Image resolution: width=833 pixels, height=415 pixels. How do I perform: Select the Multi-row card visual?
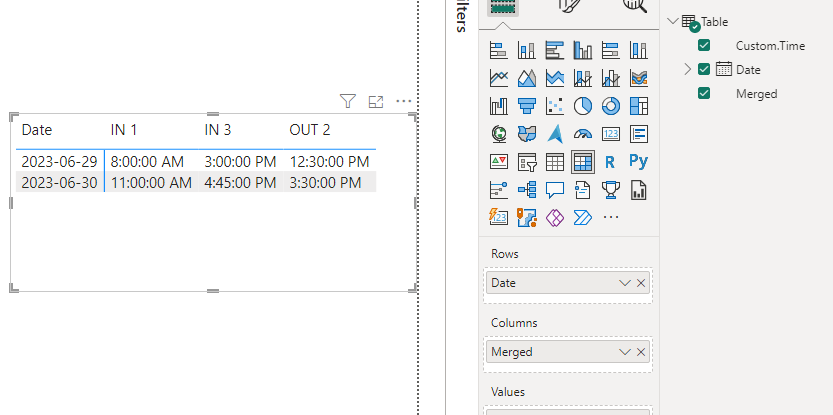pos(639,134)
